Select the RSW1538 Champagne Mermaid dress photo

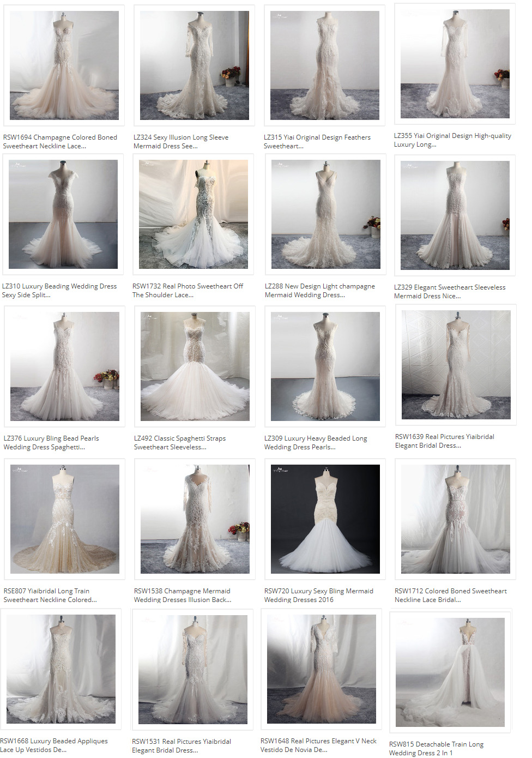[x=195, y=519]
